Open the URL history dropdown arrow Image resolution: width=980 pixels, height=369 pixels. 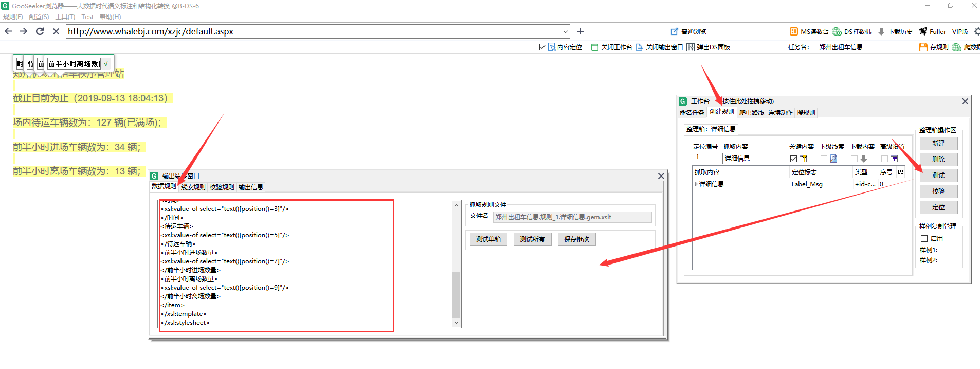(565, 31)
